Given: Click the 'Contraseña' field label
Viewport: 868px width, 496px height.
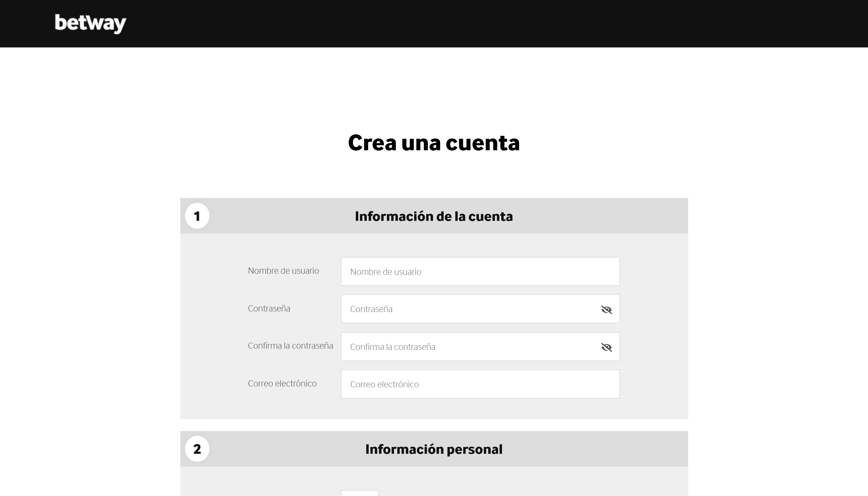Looking at the screenshot, I should [x=269, y=309].
